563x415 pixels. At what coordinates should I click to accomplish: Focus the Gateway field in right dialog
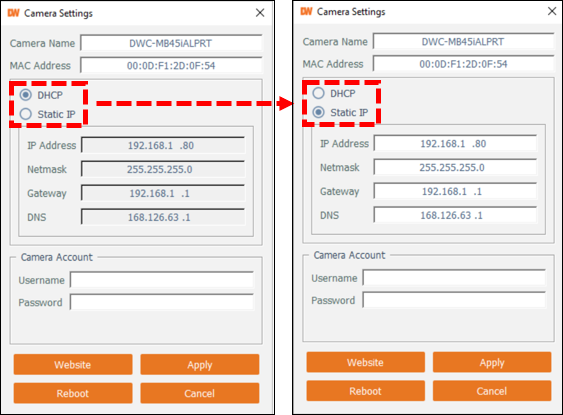tap(455, 191)
